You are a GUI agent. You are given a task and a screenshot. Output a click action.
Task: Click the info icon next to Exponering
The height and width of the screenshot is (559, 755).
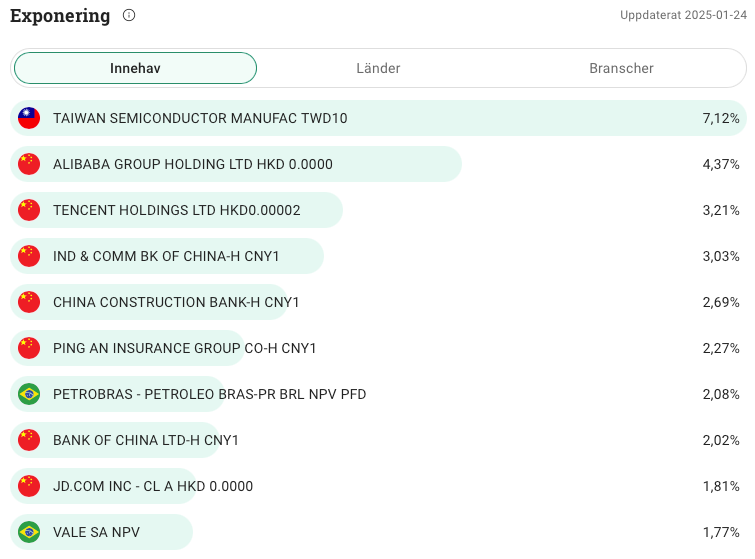pos(129,15)
